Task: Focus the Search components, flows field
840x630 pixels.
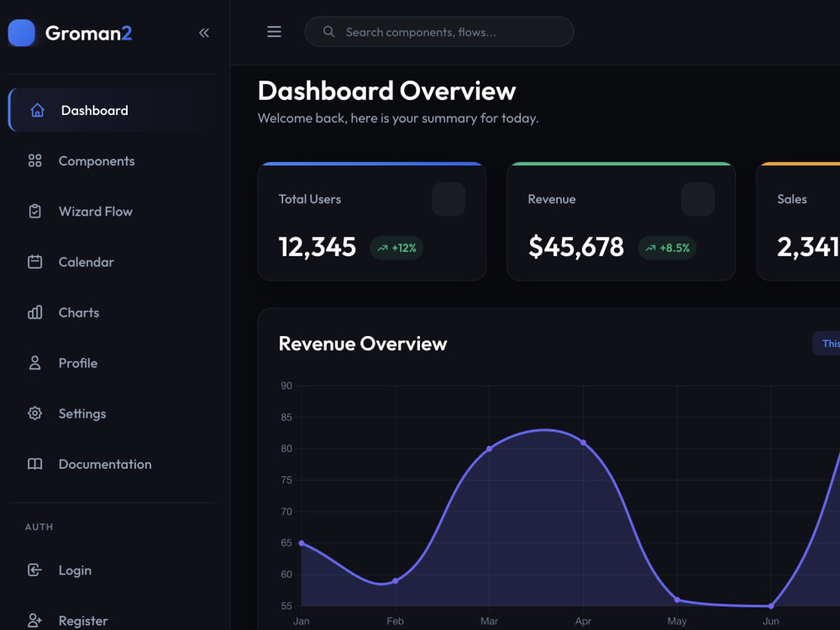Action: (x=439, y=32)
